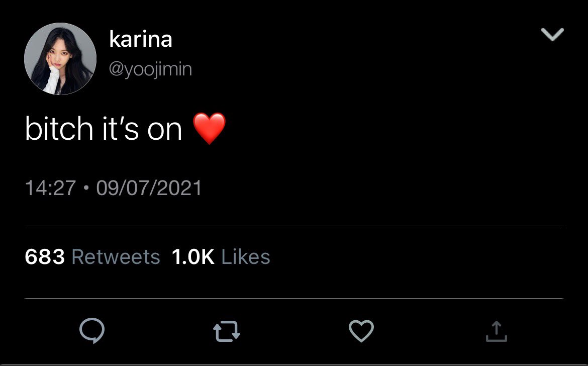Viewport: 588px width, 366px height.
Task: Open the Likes list label
Action: 246,257
